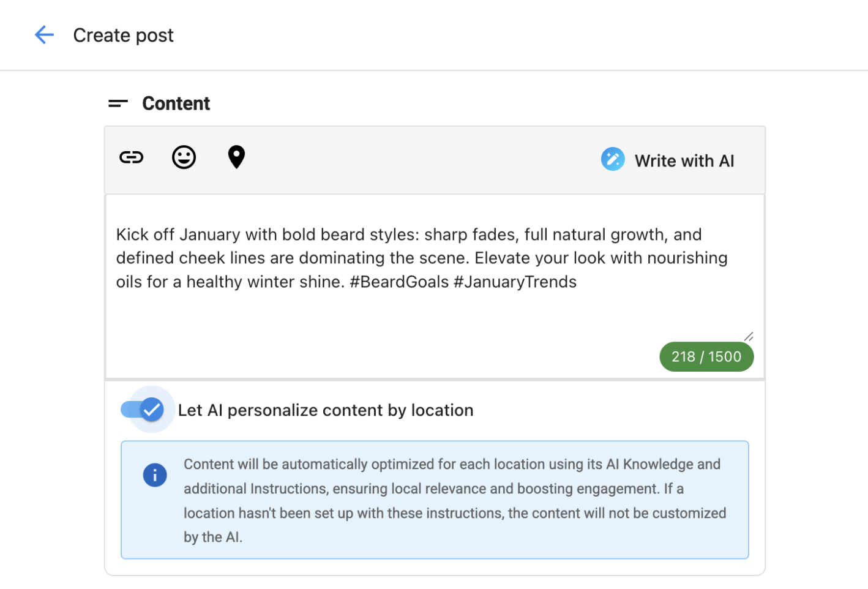
Task: Click the 'Content' section heading
Action: click(176, 103)
